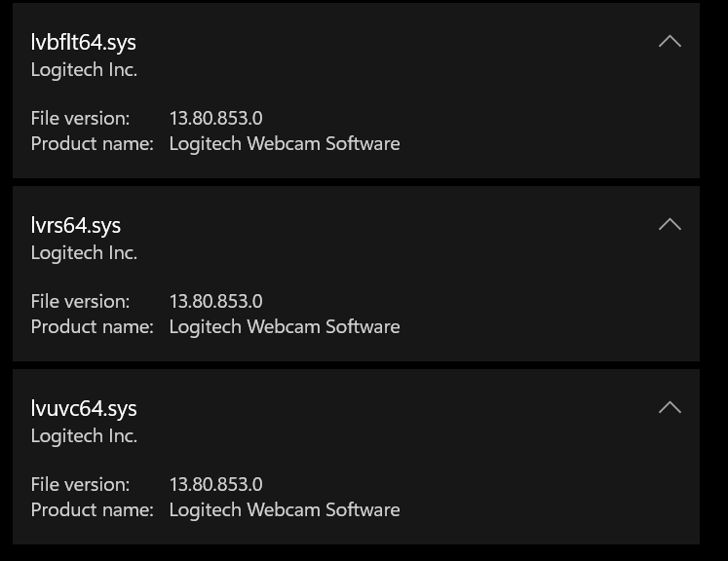Viewport: 728px width, 561px height.
Task: Click version 13.80.853.0 in the lvuvc64.sys card
Action: [215, 484]
